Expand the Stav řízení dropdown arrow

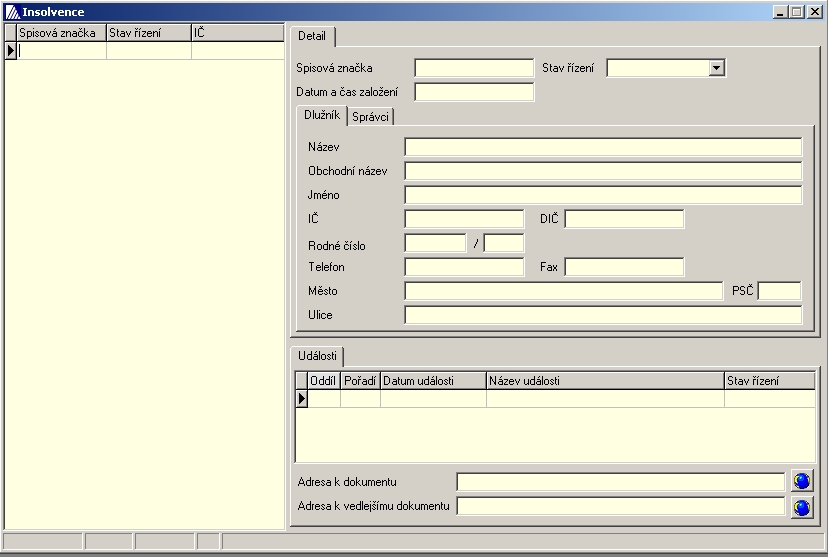click(x=716, y=68)
